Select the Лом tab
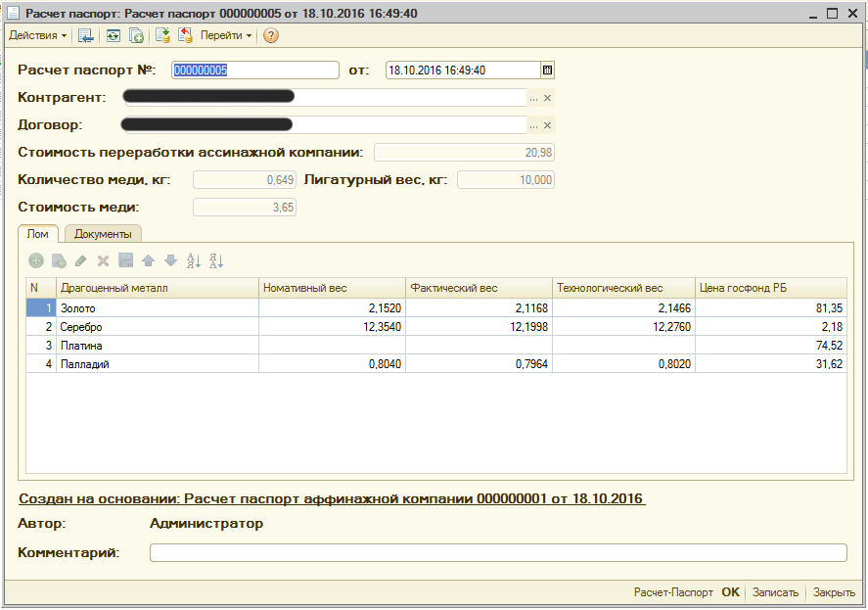Image resolution: width=868 pixels, height=610 pixels. tap(39, 234)
